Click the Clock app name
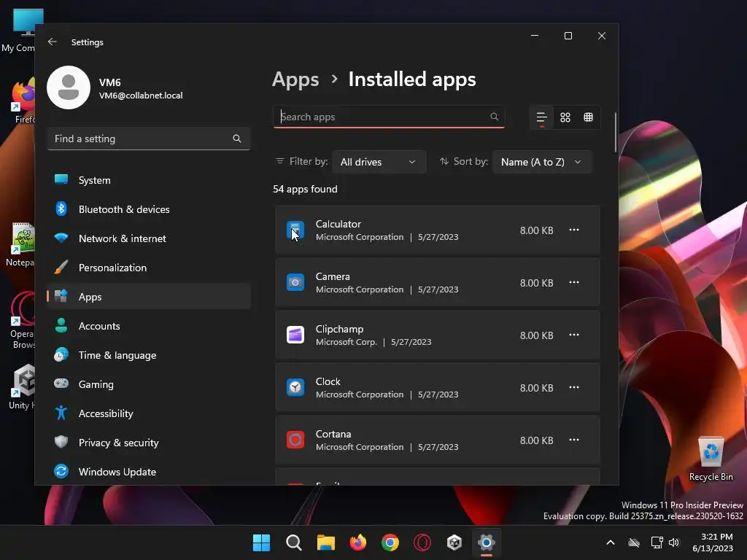This screenshot has width=747, height=560. click(x=328, y=381)
